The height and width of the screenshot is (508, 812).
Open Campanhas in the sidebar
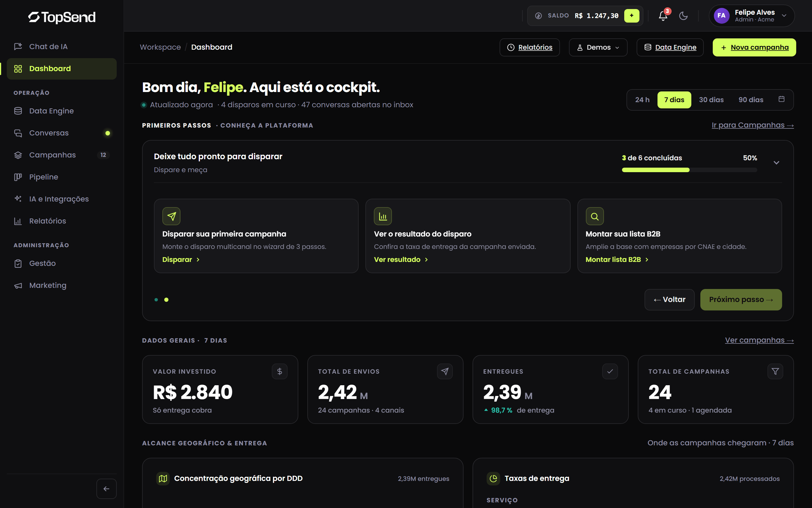tap(62, 155)
